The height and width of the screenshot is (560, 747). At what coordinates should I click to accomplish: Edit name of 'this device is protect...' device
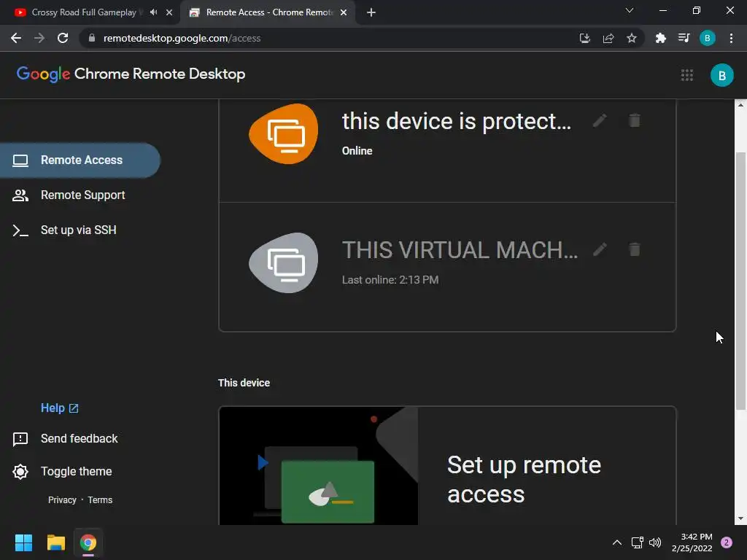(600, 120)
